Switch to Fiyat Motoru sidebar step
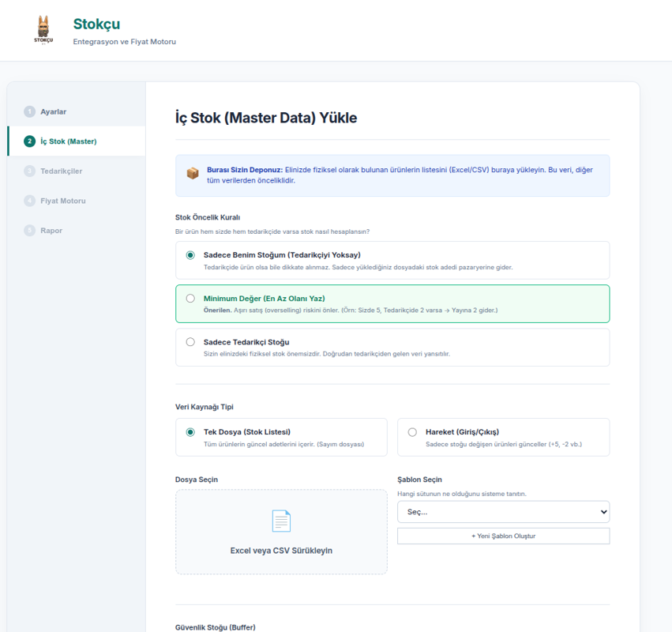 coord(63,201)
